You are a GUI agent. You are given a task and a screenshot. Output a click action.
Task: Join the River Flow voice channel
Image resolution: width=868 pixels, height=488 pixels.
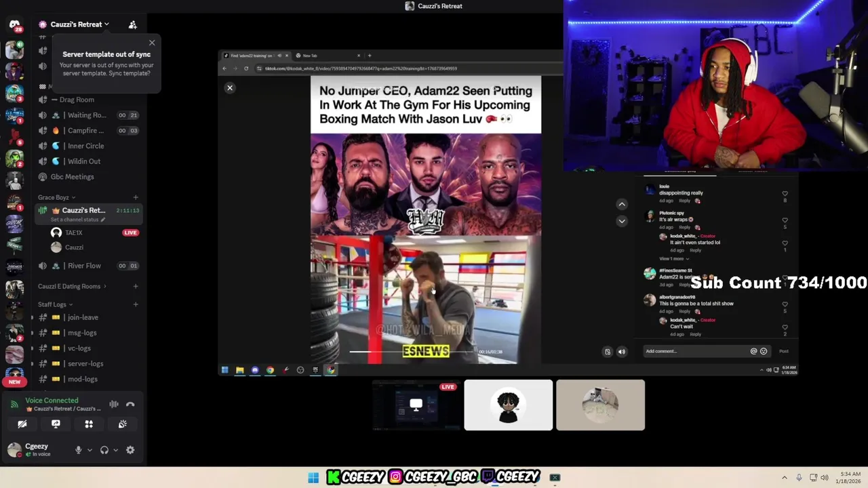(x=89, y=266)
